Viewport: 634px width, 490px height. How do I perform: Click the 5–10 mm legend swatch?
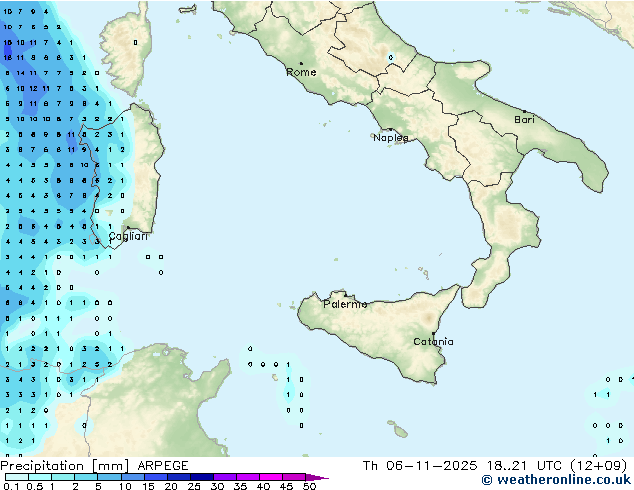(x=109, y=477)
